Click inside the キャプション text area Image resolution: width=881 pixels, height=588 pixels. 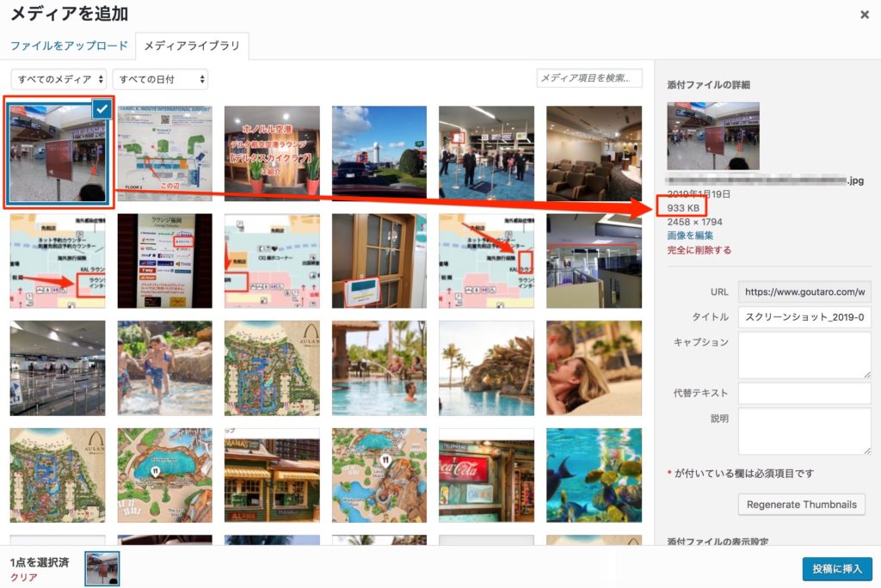point(804,355)
